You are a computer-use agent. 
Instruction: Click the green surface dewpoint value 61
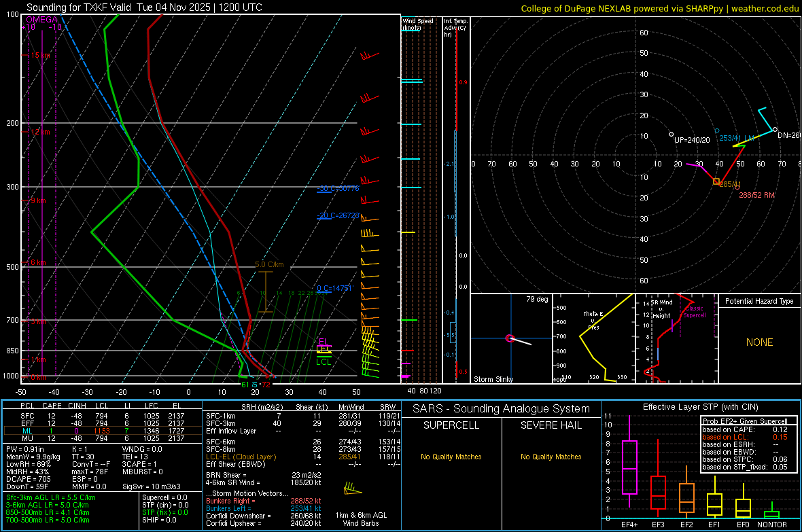[x=245, y=385]
